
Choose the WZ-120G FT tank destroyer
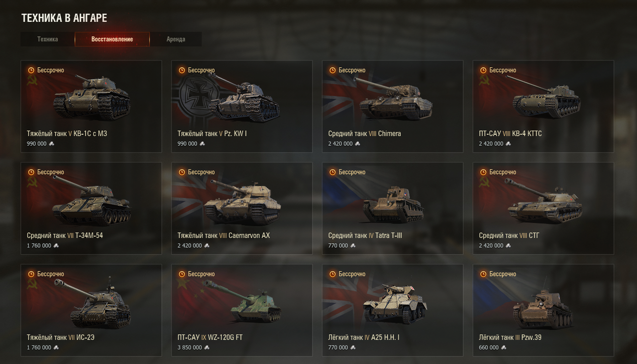click(x=242, y=310)
